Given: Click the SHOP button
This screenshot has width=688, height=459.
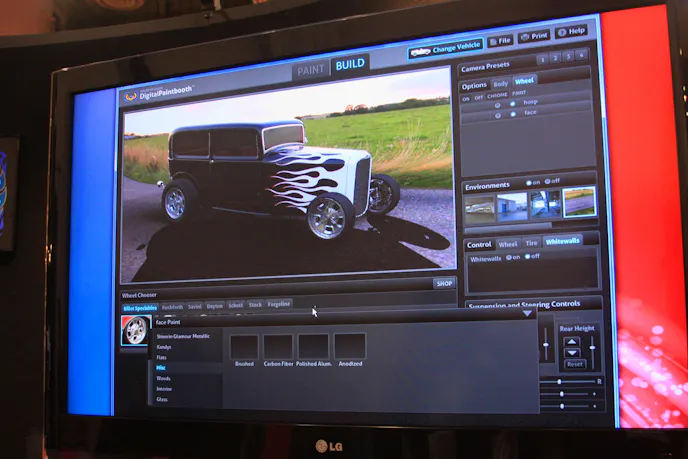Looking at the screenshot, I should (444, 283).
